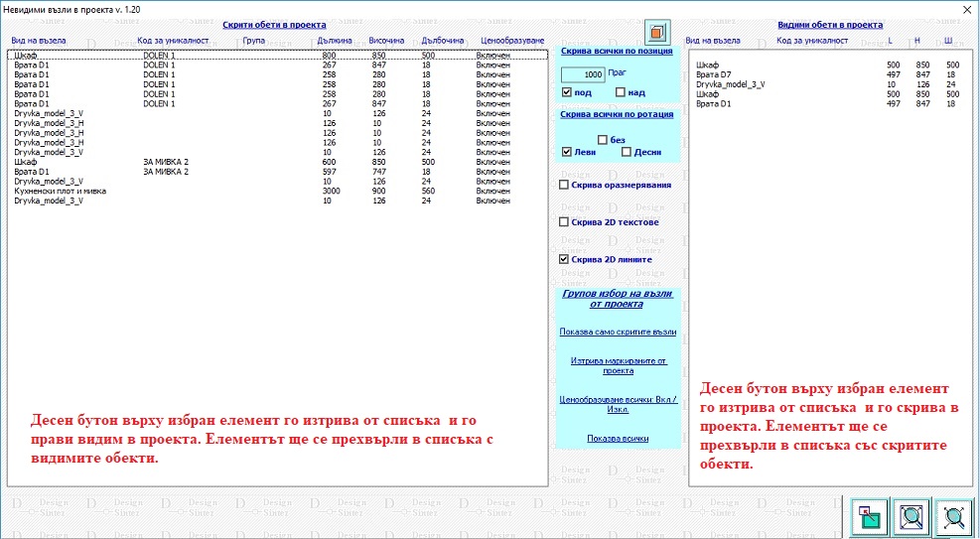
Task: Click 'Показва всички' link
Action: (618, 439)
